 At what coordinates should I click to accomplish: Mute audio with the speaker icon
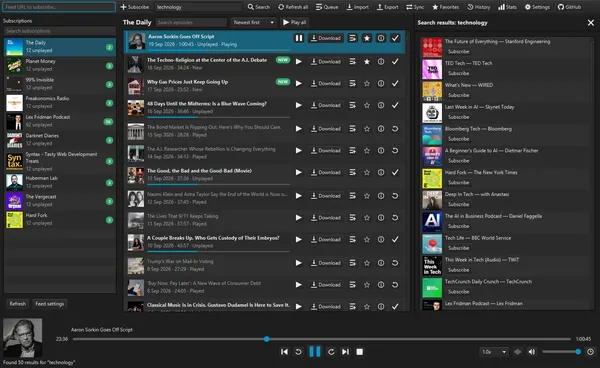coord(532,352)
